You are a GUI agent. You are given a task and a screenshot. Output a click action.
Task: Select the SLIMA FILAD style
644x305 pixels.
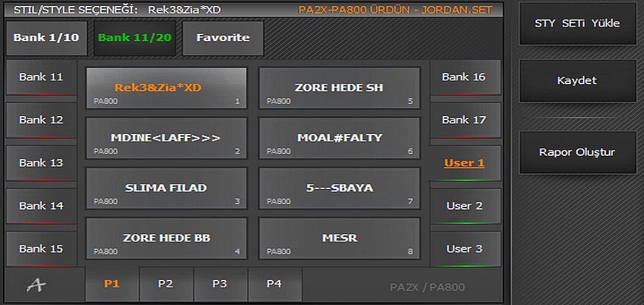point(166,188)
